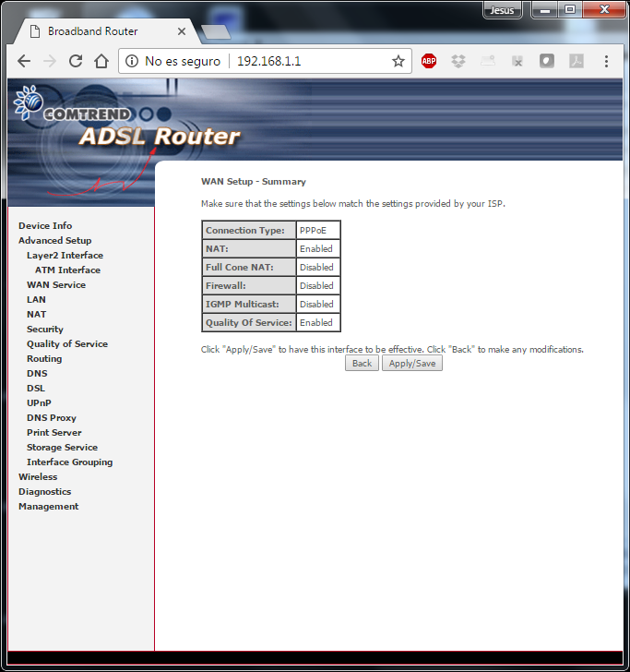The height and width of the screenshot is (672, 630).
Task: Bookmark this page with the star icon
Action: (398, 61)
